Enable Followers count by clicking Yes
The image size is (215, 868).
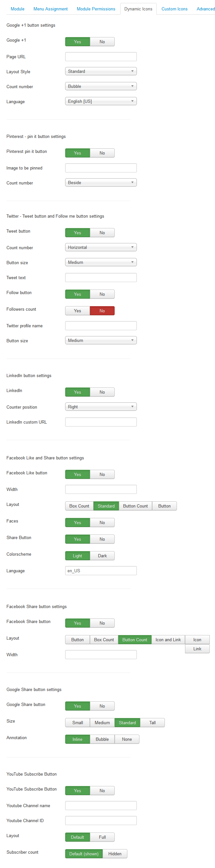(77, 311)
